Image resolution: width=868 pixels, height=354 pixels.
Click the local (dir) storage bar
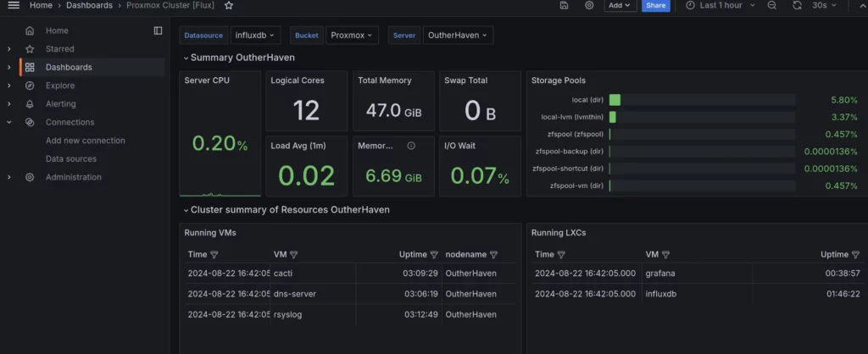point(702,100)
